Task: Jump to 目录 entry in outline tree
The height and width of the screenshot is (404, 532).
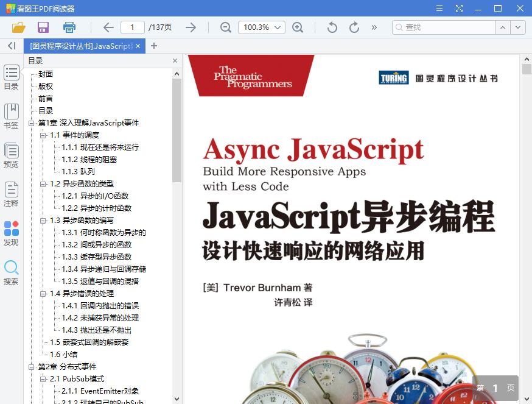Action: tap(46, 111)
